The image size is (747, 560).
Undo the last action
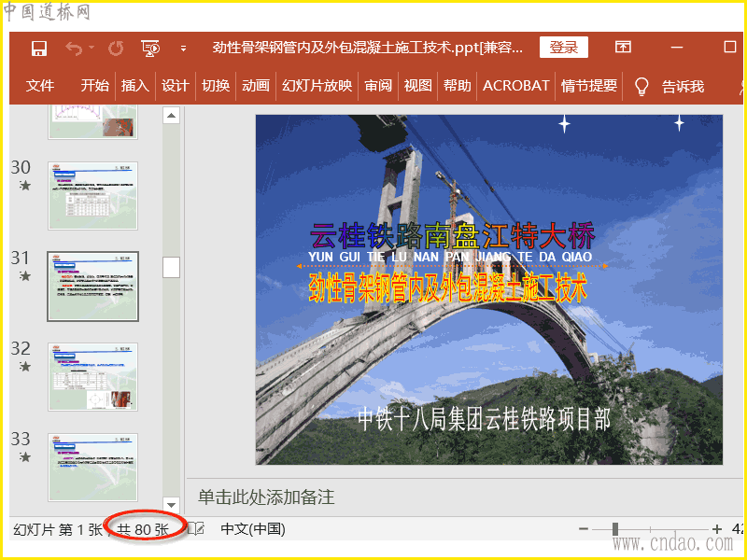coord(74,49)
